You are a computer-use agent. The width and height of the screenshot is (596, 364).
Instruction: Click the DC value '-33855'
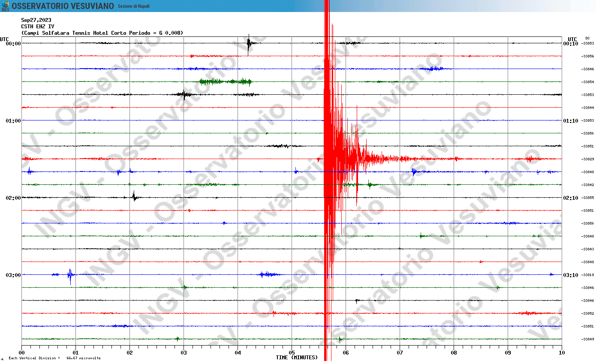point(587,198)
